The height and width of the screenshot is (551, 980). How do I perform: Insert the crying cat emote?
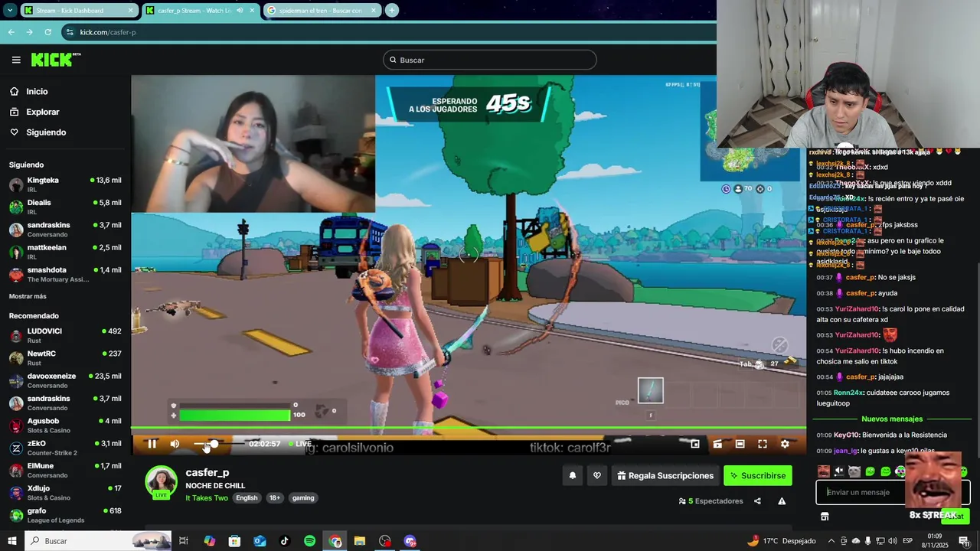click(854, 471)
